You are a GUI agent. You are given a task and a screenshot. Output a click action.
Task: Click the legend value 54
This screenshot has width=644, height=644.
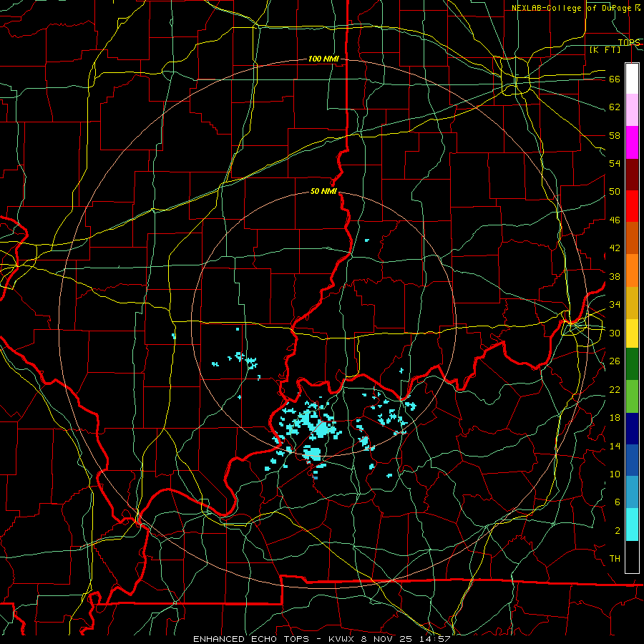tap(615, 163)
